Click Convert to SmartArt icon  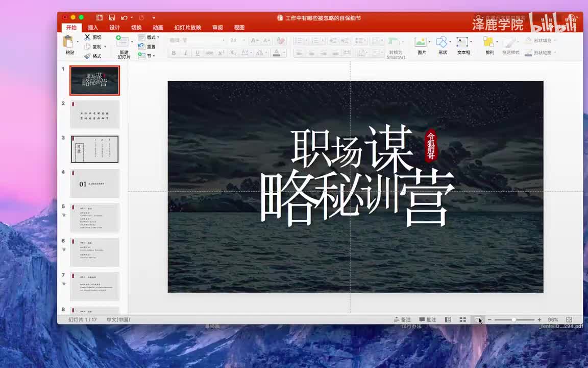394,42
